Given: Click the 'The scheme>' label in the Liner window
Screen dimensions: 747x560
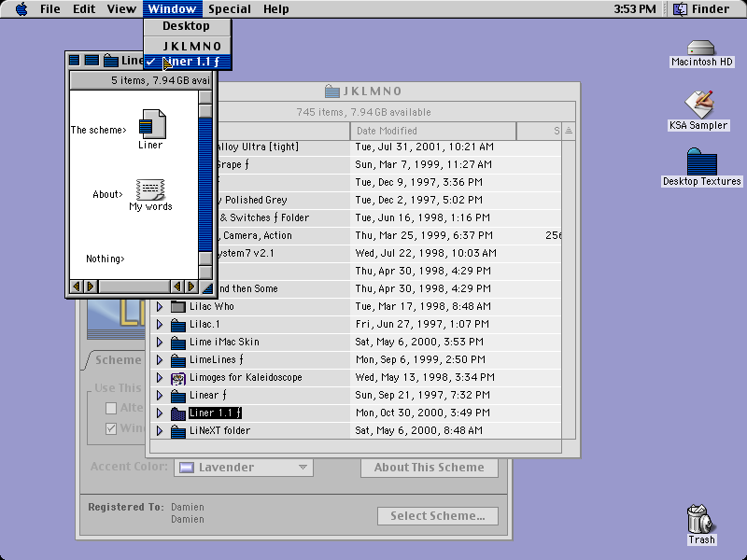Looking at the screenshot, I should coord(99,130).
